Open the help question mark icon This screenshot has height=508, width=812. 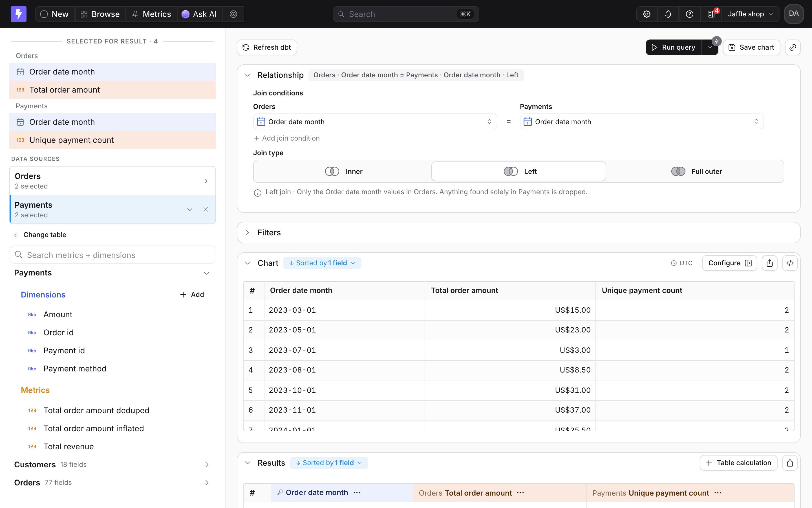coord(690,14)
